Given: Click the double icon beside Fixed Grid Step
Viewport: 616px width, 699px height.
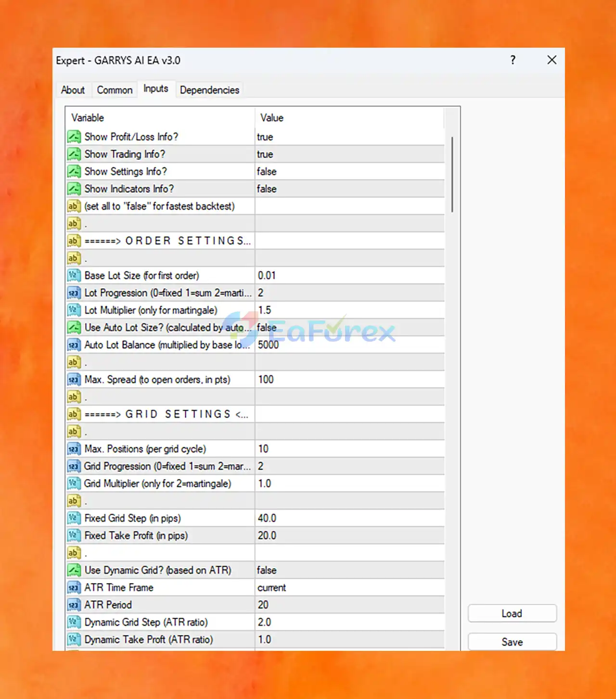Looking at the screenshot, I should tap(74, 518).
